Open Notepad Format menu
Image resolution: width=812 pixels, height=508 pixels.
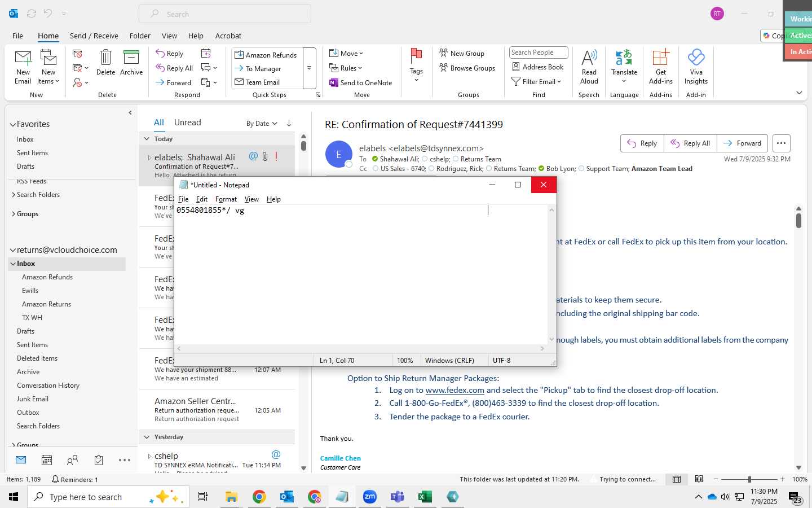click(x=226, y=199)
